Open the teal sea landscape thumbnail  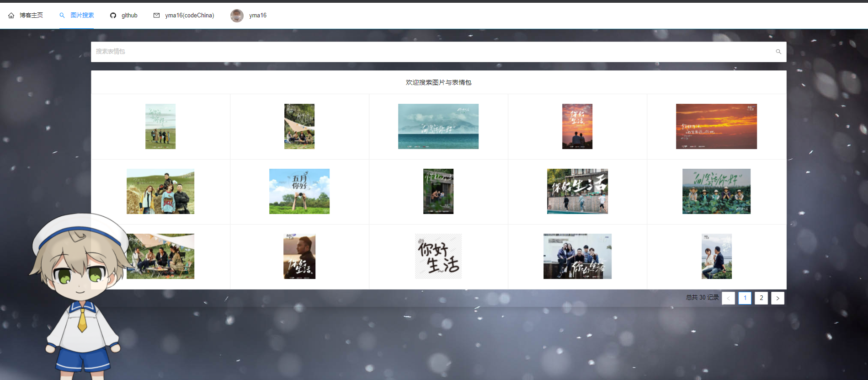(438, 126)
